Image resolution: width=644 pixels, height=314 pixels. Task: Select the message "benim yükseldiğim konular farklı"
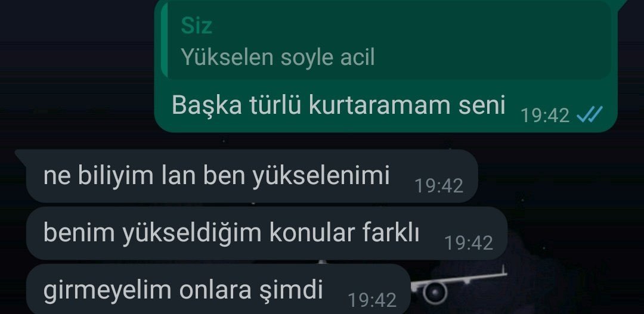click(x=267, y=234)
